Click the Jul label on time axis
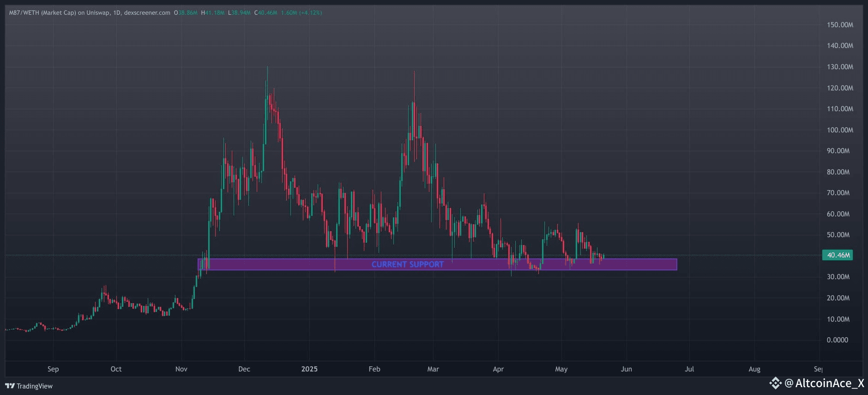This screenshot has width=868, height=395. pyautogui.click(x=689, y=369)
